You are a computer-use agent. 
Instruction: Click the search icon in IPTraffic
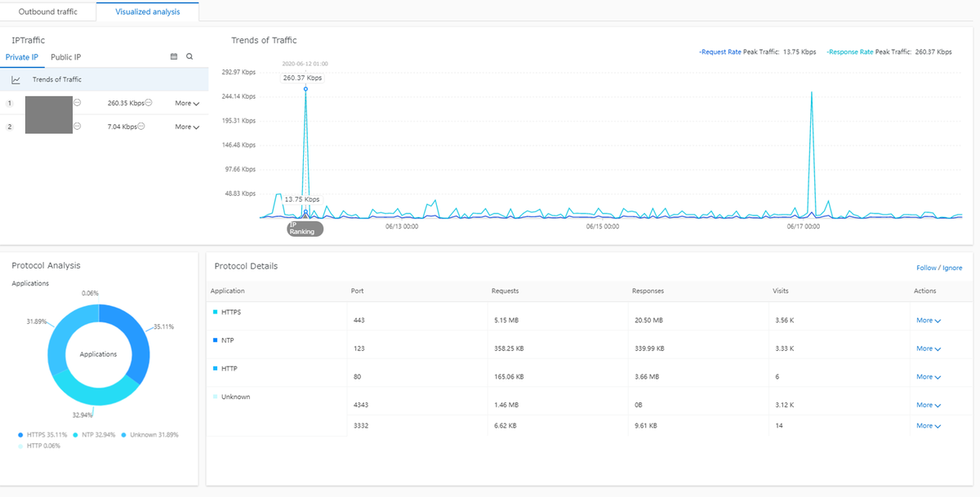pyautogui.click(x=189, y=57)
